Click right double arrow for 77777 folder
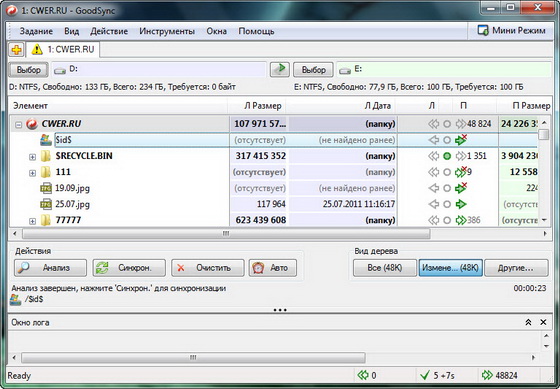Image resolution: width=560 pixels, height=389 pixels. 461,220
